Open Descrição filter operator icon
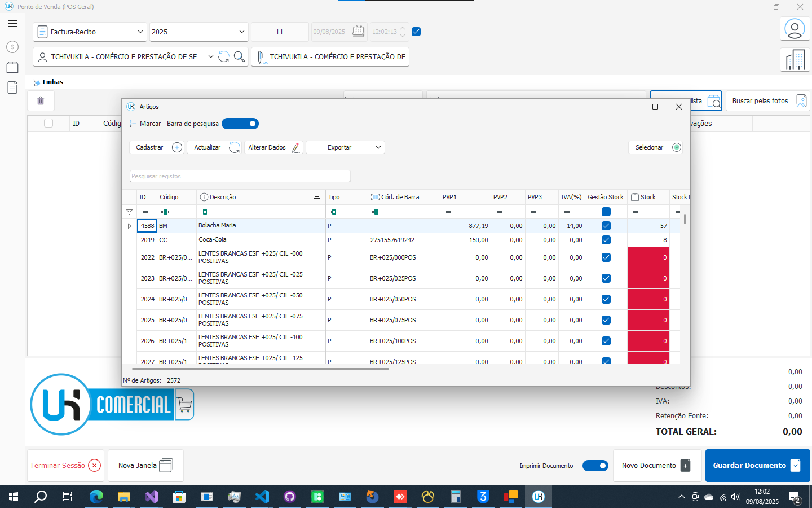Viewport: 812px width, 508px height. click(x=205, y=212)
